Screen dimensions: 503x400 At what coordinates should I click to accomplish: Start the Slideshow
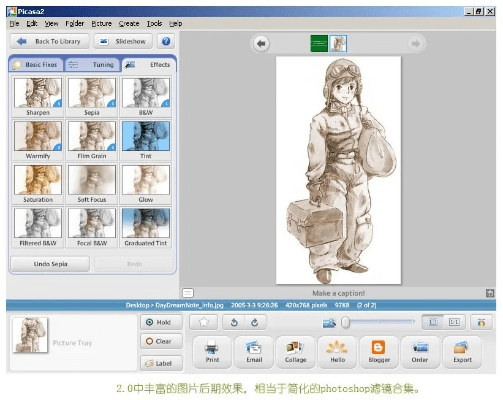point(123,41)
